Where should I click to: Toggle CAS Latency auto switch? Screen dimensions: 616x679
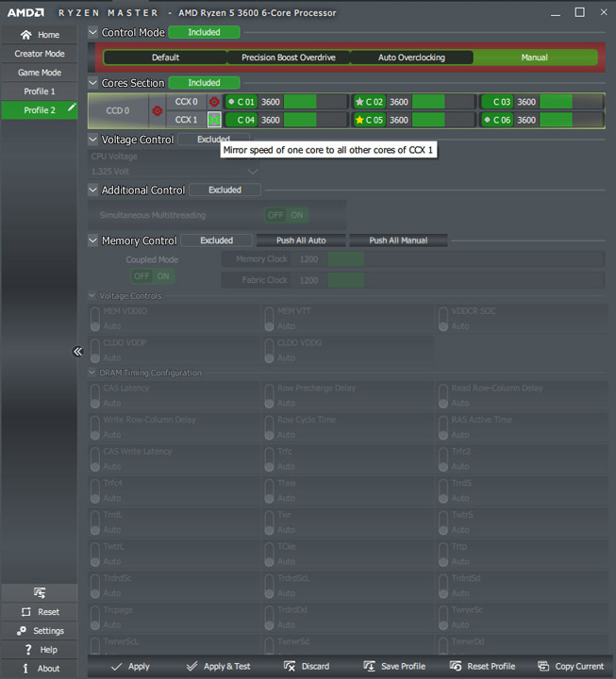point(95,396)
